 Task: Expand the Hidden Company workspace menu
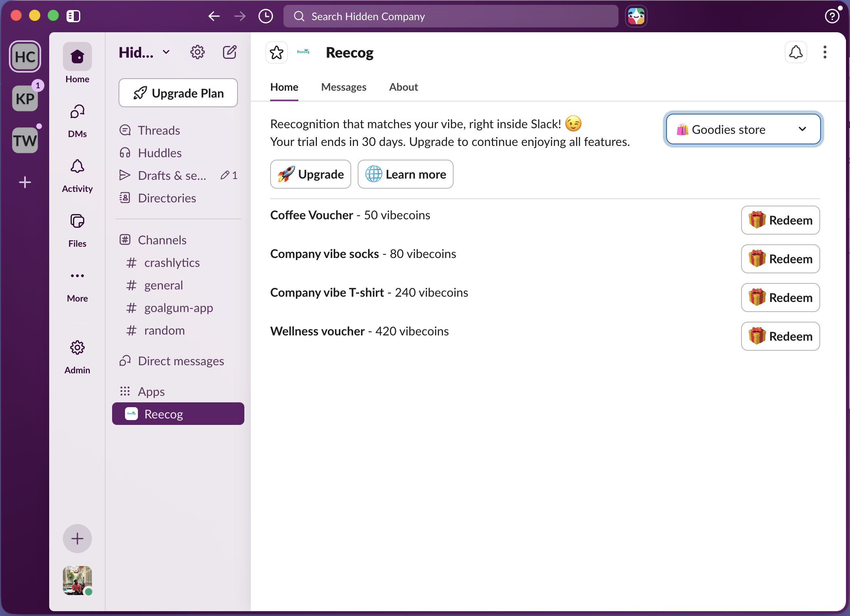[x=144, y=52]
